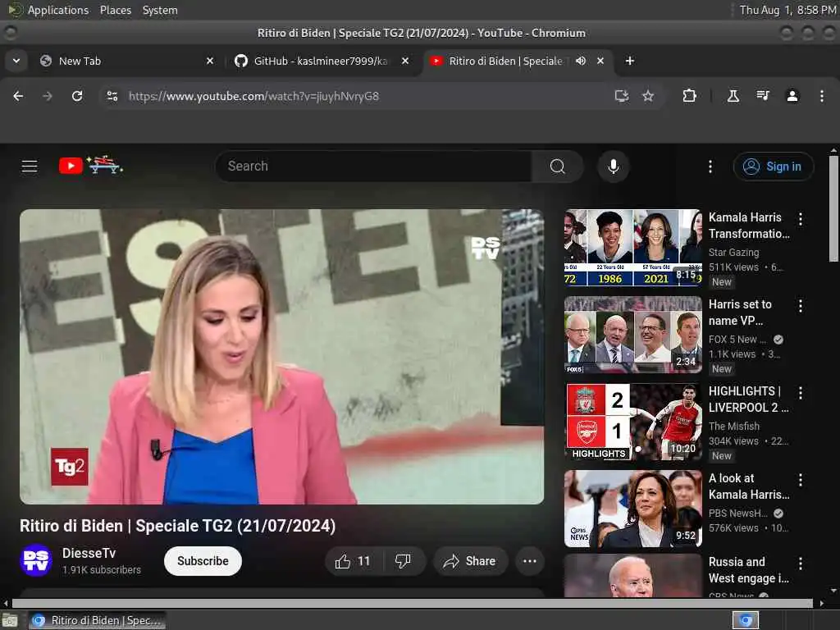Open the Applications menu
This screenshot has height=630, width=840.
pos(48,10)
